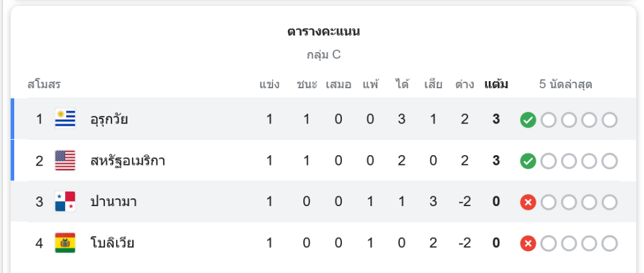Click the United States flag icon

pyautogui.click(x=65, y=160)
